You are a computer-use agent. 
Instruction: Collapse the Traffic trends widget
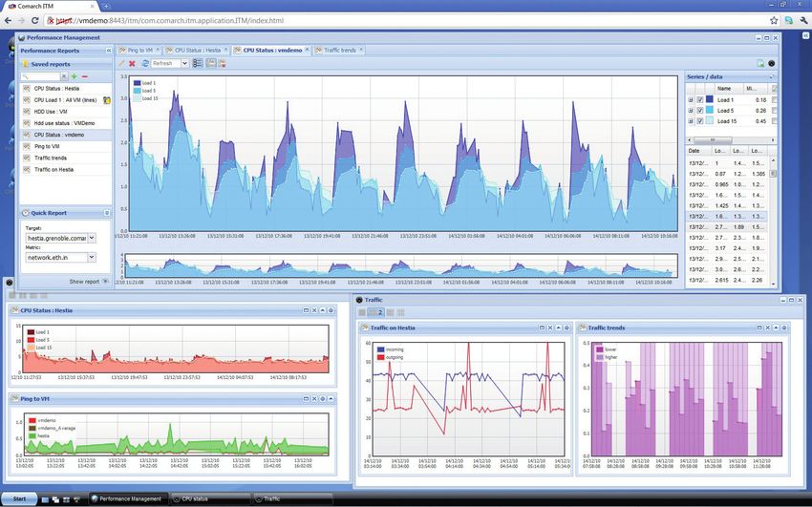tap(777, 327)
